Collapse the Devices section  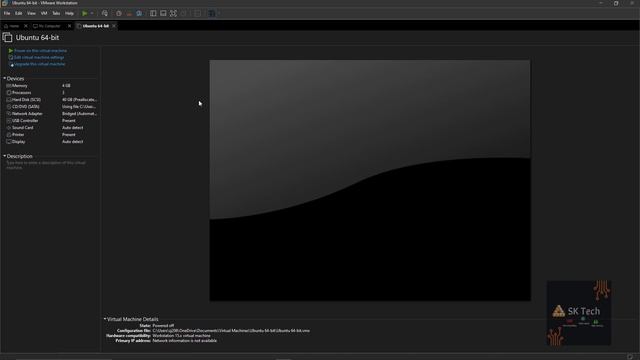4,78
